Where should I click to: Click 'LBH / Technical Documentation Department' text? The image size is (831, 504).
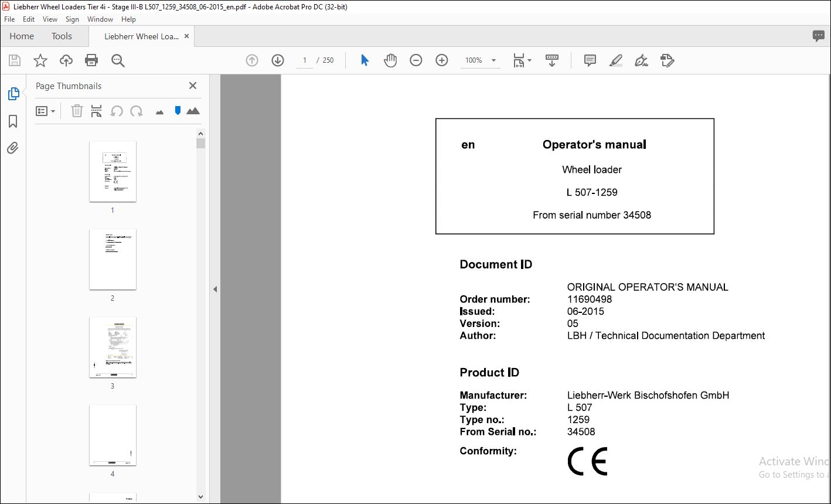[666, 336]
